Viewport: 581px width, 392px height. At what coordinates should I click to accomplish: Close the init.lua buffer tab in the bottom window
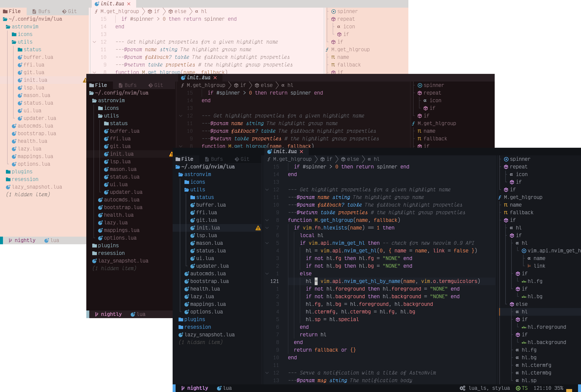tap(302, 152)
